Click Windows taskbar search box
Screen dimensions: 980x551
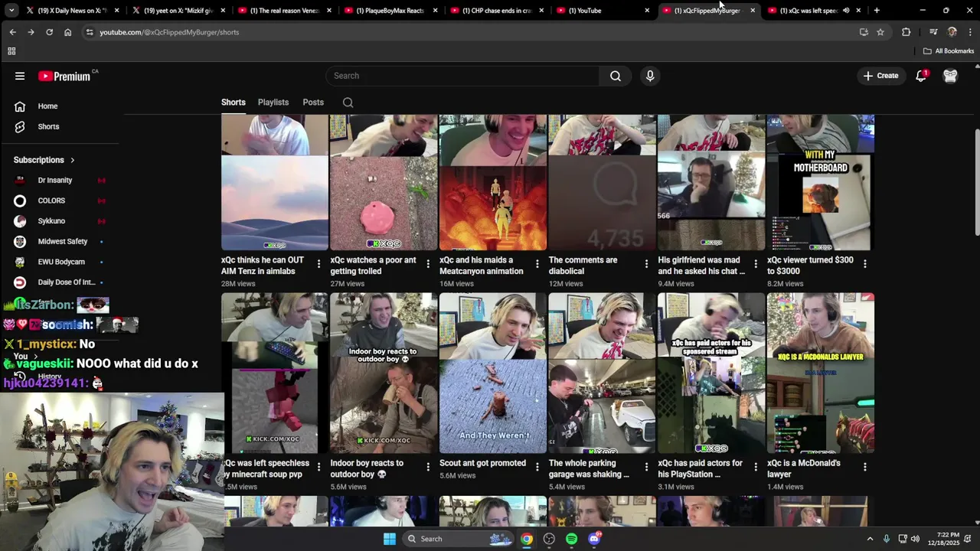[x=457, y=539]
